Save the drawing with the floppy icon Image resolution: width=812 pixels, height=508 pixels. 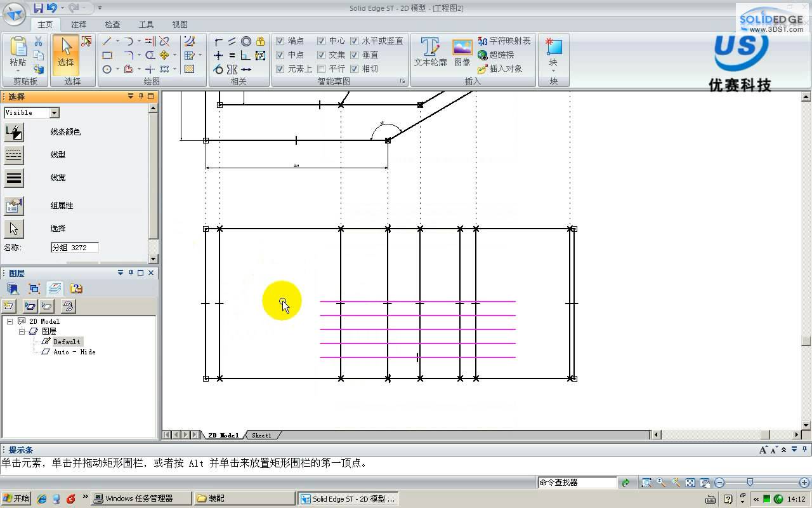(x=38, y=8)
